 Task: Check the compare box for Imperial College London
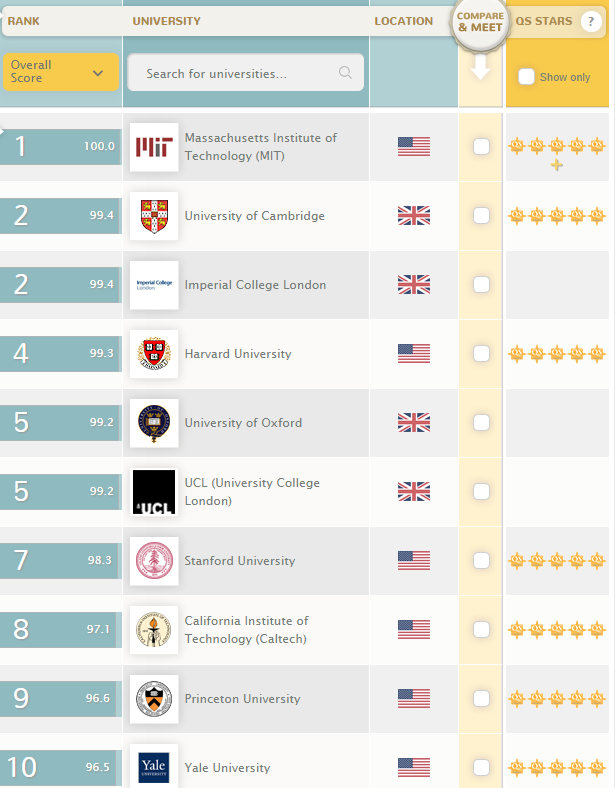coord(481,284)
